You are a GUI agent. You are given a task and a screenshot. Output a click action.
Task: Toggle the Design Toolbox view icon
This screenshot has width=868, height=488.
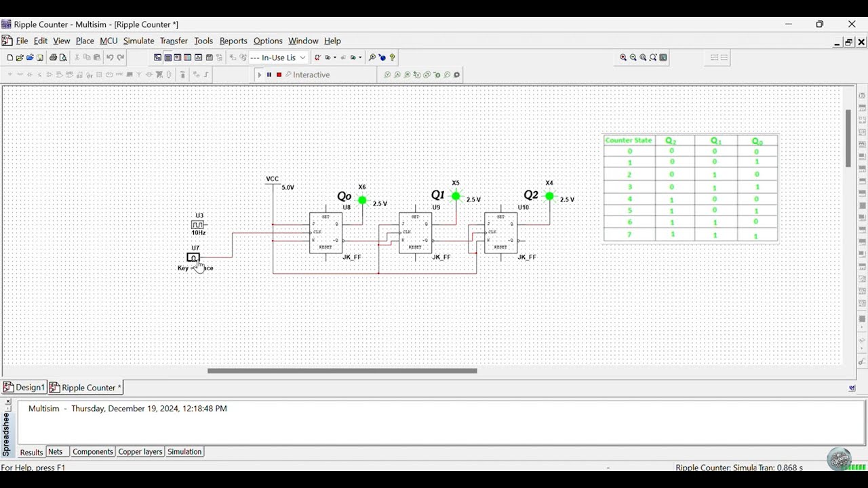click(157, 58)
